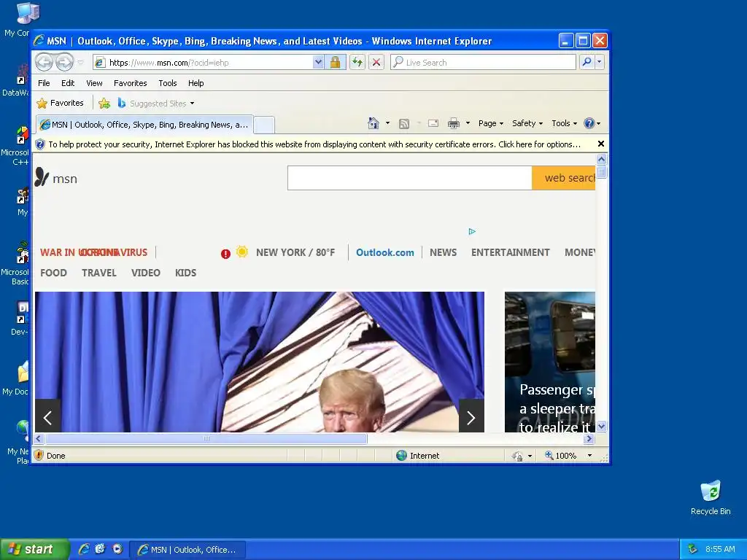Image resolution: width=747 pixels, height=560 pixels.
Task: Go to the Home page icon
Action: click(x=373, y=123)
